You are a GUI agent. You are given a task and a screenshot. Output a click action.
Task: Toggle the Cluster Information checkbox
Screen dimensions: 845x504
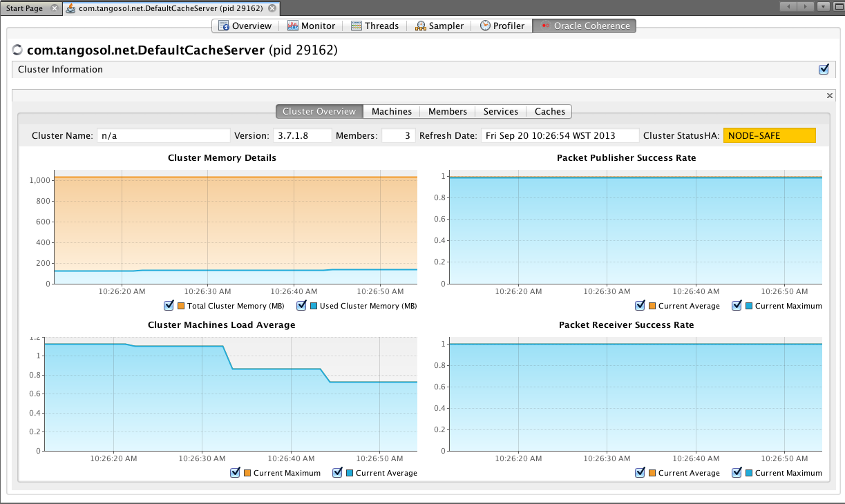[823, 69]
